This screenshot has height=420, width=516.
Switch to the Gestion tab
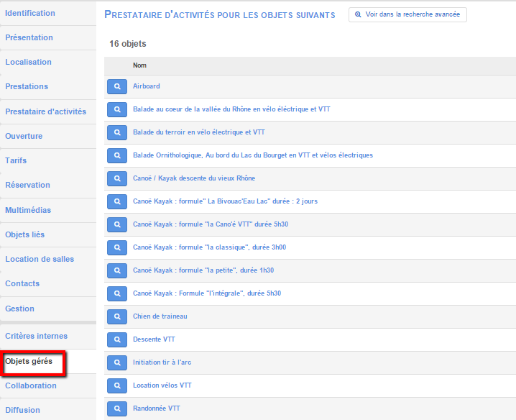[48, 309]
